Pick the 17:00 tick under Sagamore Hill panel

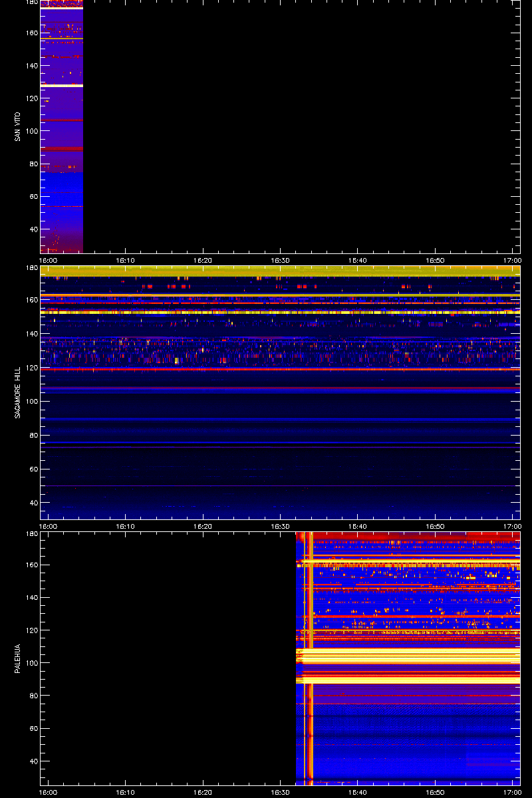click(x=512, y=527)
